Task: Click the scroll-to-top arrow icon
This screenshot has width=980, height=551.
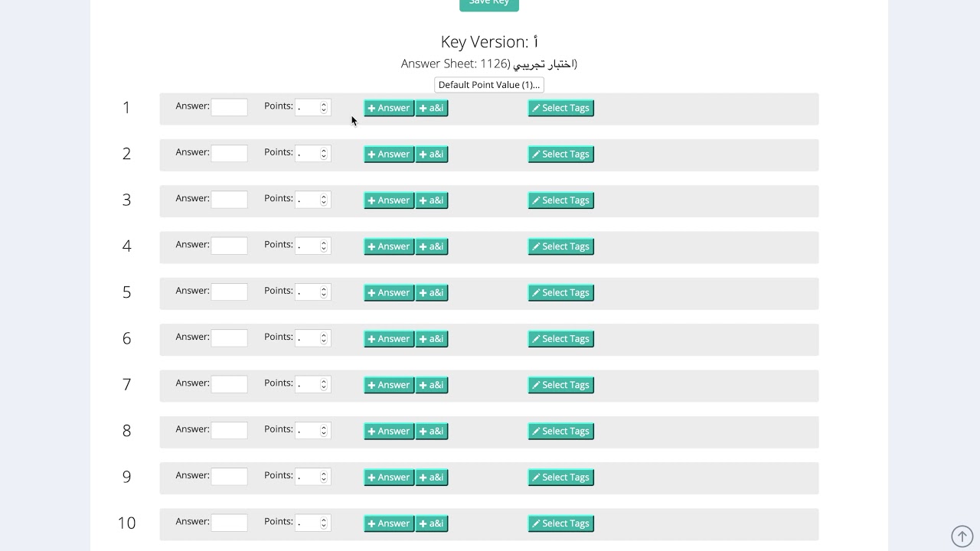Action: (962, 536)
